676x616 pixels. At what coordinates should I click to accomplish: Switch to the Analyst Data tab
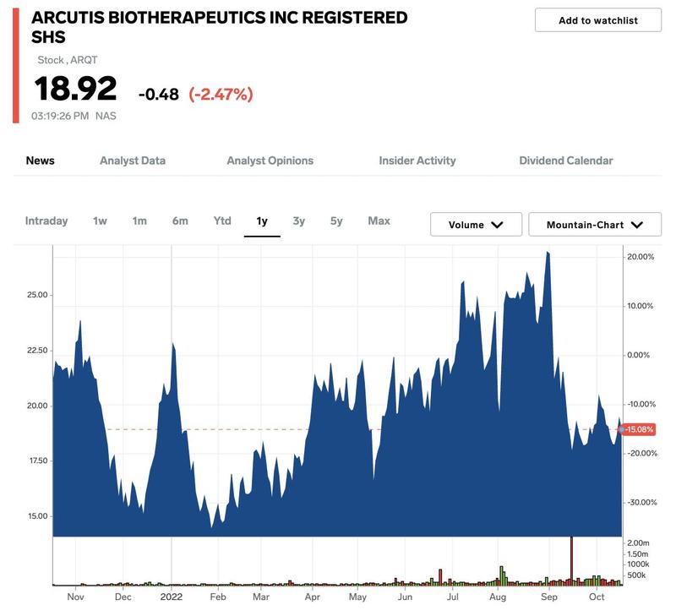(133, 161)
